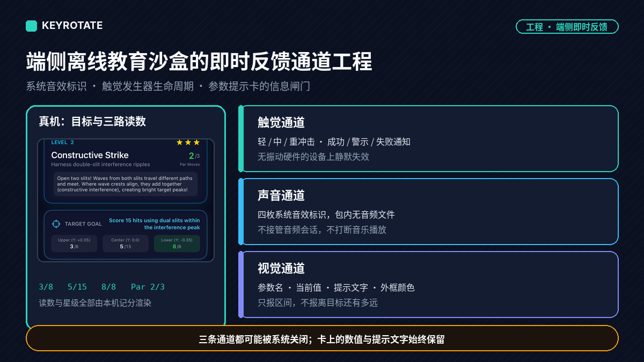This screenshot has width=644, height=362.
Task: Open the 触觉通道 card
Action: tap(428, 138)
